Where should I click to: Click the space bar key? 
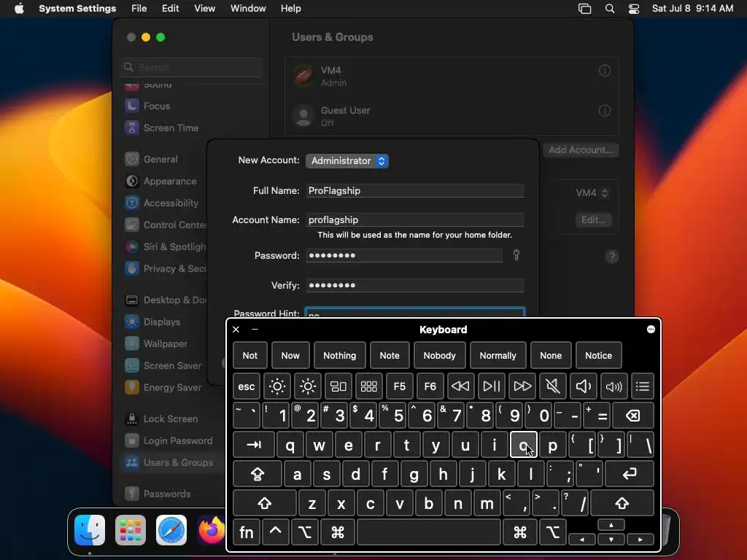(429, 532)
